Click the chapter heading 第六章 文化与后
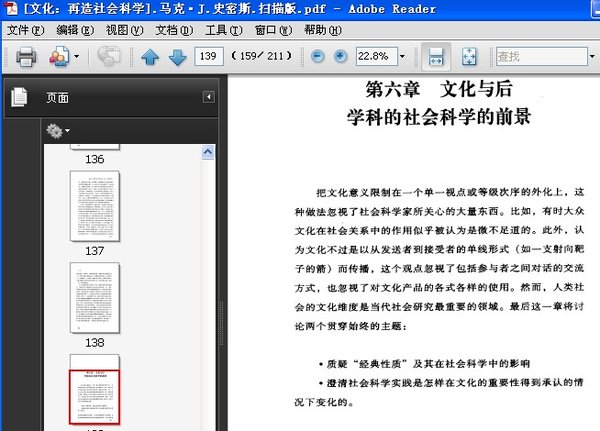 (439, 89)
